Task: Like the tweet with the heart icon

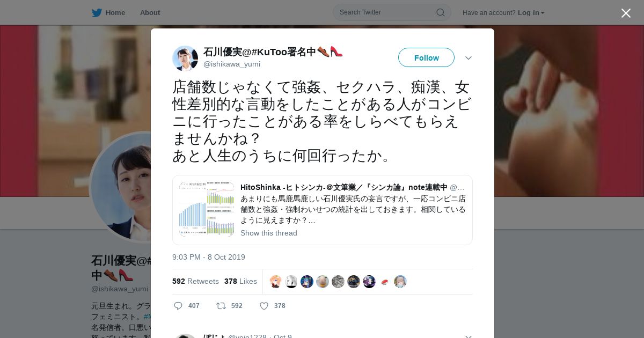Action: point(264,306)
